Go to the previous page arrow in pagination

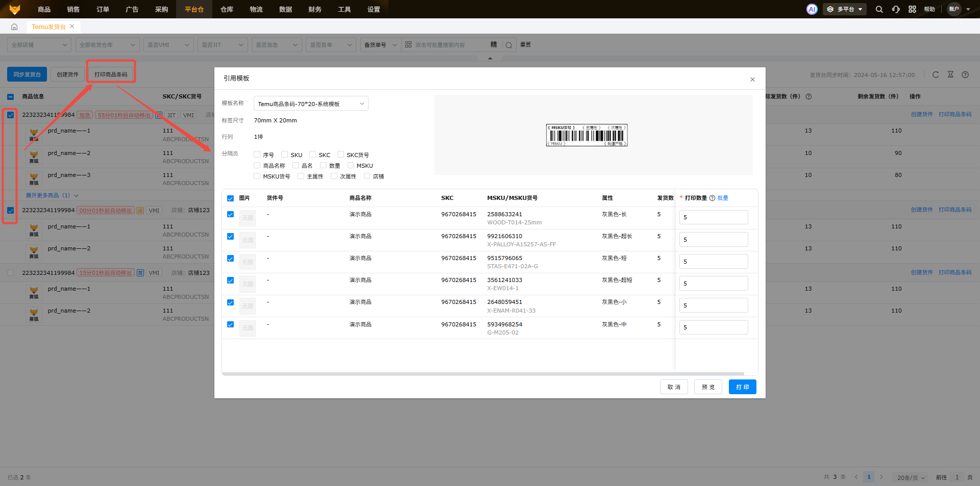pyautogui.click(x=856, y=477)
